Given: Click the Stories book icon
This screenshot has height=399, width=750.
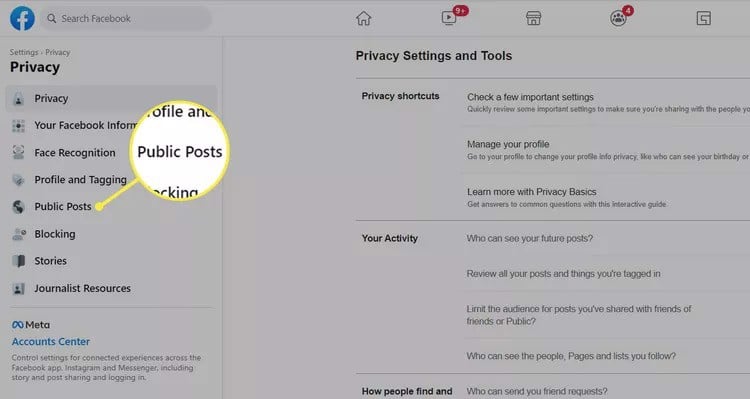Looking at the screenshot, I should coord(19,261).
